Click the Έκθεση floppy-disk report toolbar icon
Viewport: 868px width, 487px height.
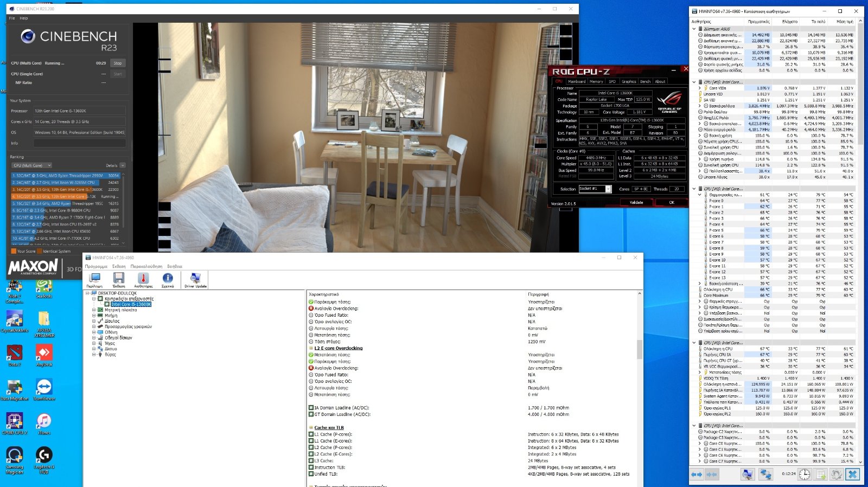click(119, 280)
